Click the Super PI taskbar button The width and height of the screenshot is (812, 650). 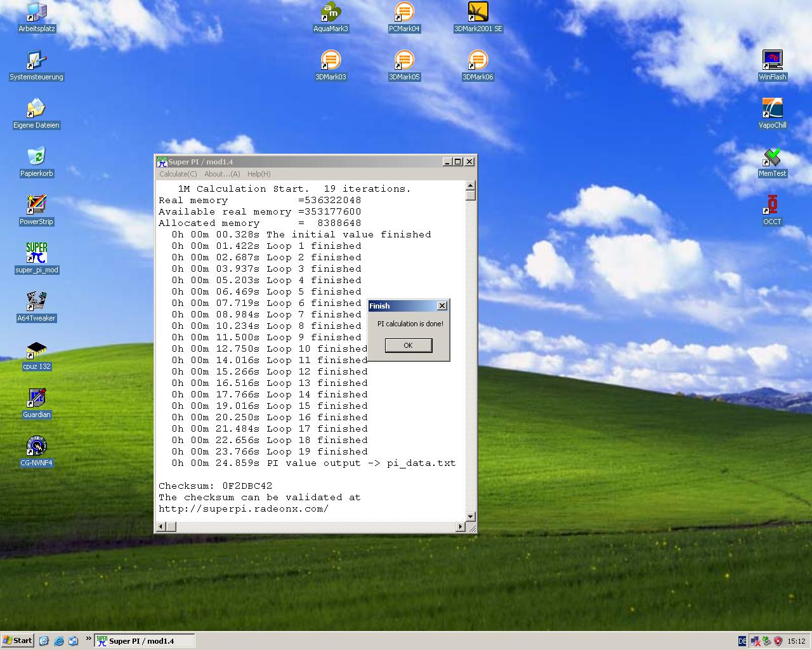point(143,641)
